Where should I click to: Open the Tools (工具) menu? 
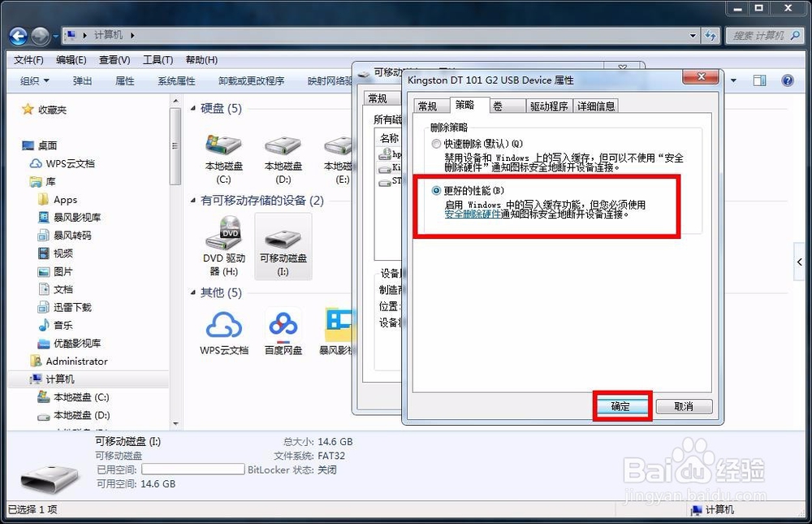(158, 60)
